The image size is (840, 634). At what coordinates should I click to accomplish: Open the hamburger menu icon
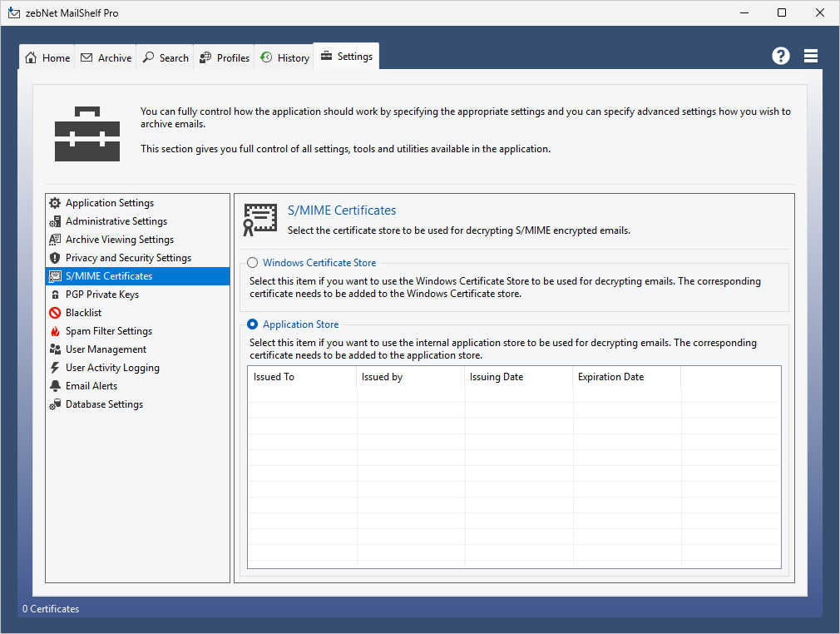tap(811, 56)
